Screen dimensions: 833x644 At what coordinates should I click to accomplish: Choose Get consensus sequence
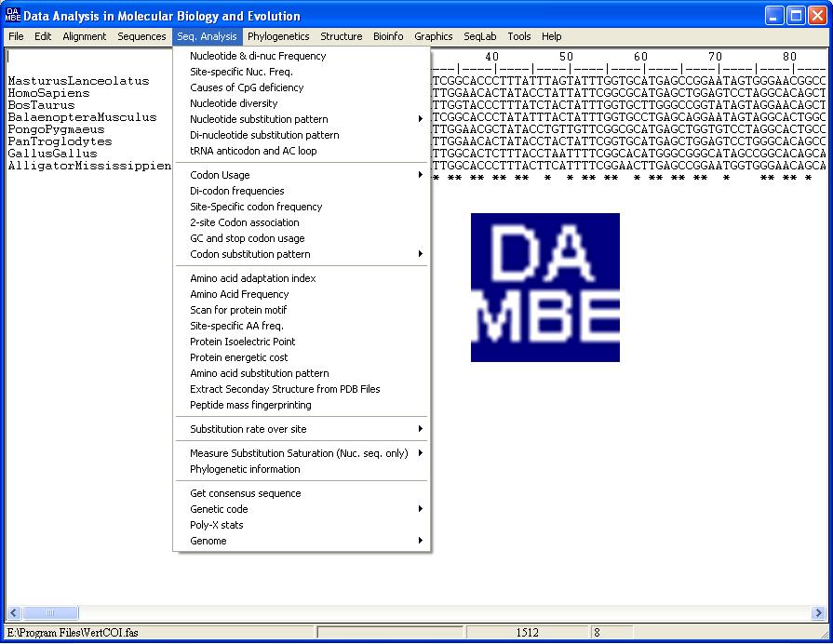(246, 493)
